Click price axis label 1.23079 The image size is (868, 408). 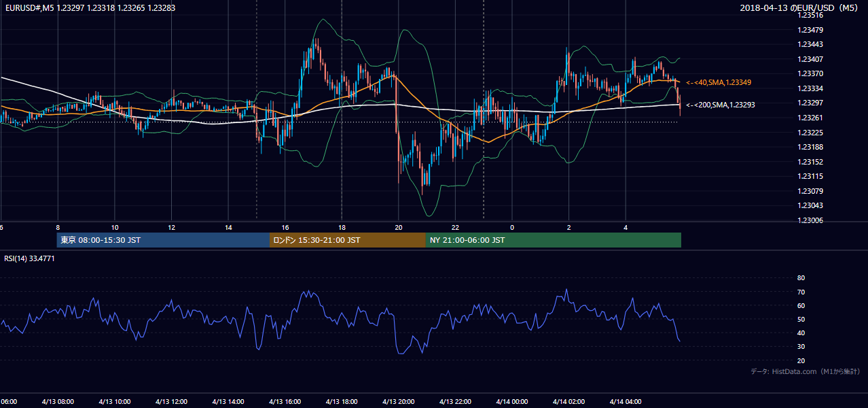[810, 191]
